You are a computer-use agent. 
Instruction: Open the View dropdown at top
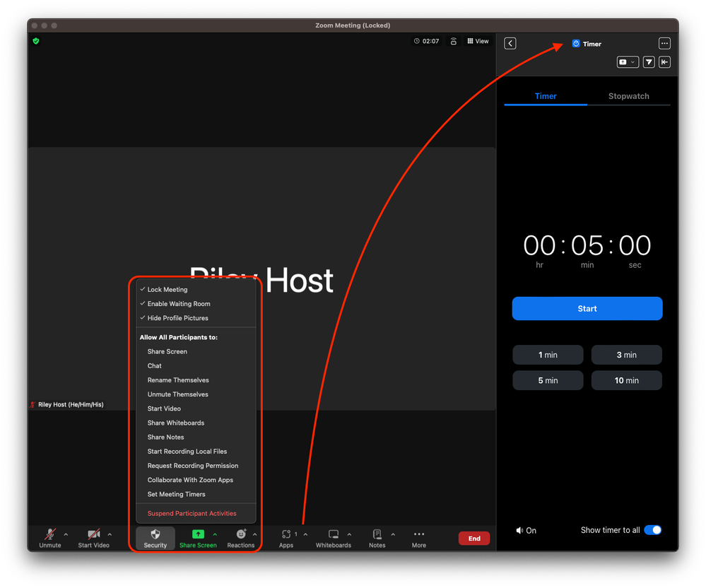[x=478, y=41]
